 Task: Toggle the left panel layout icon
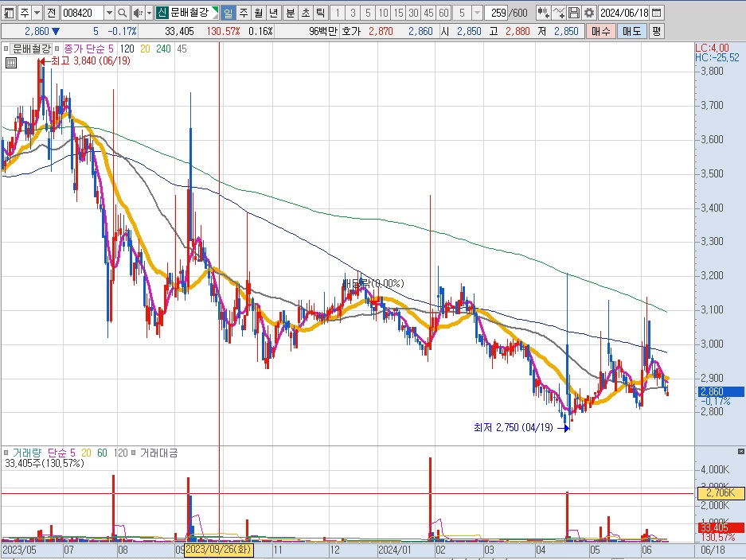click(x=9, y=13)
